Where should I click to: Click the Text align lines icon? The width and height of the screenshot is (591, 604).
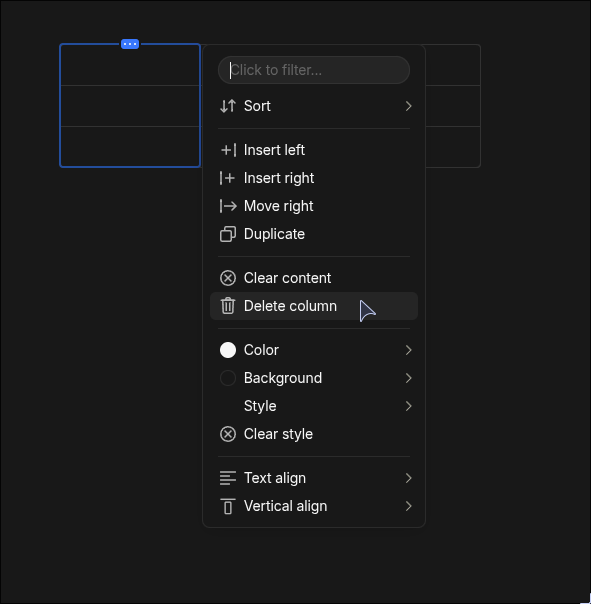click(228, 478)
